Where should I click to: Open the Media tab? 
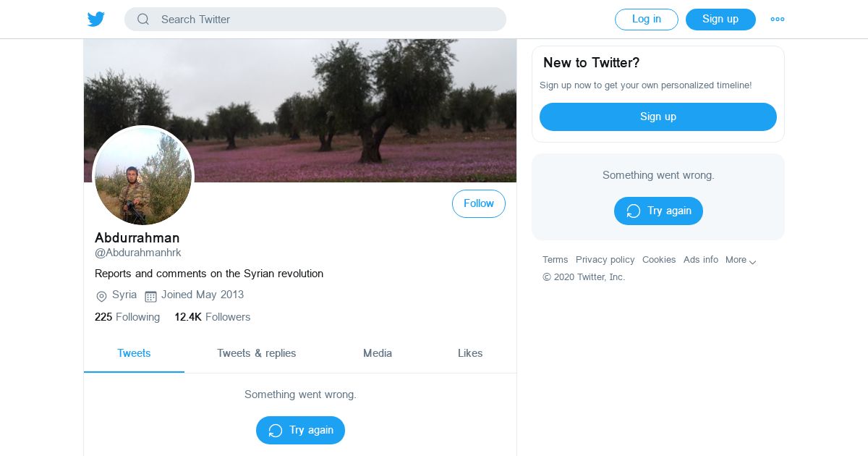click(378, 353)
